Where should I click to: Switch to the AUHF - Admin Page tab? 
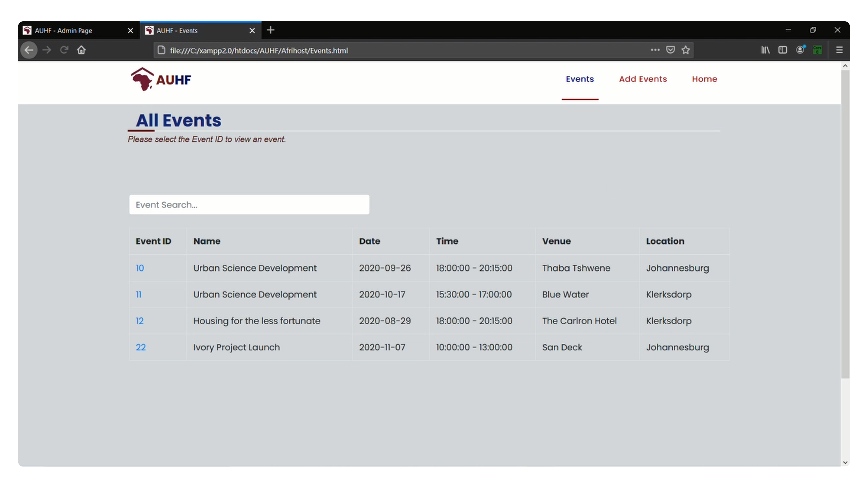coord(79,31)
